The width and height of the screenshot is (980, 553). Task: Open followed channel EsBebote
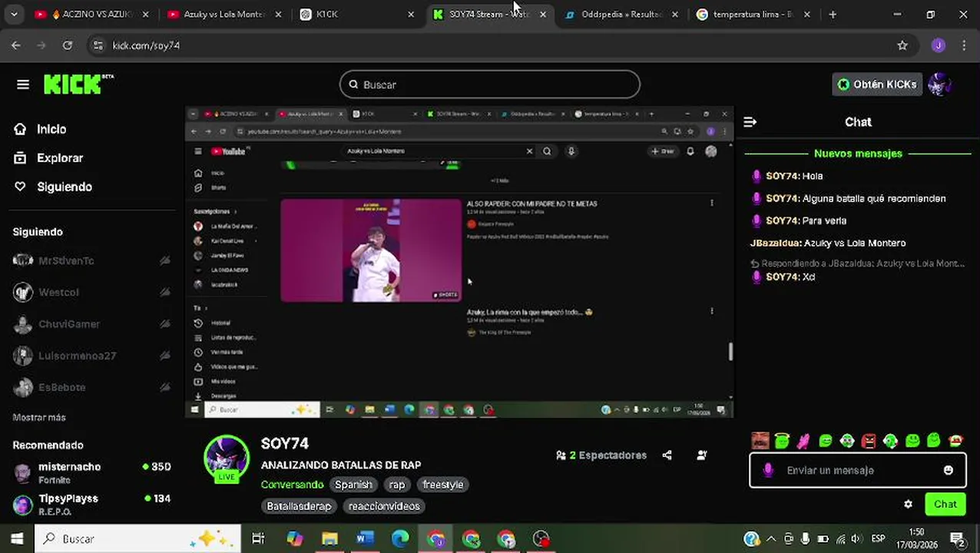tap(61, 387)
